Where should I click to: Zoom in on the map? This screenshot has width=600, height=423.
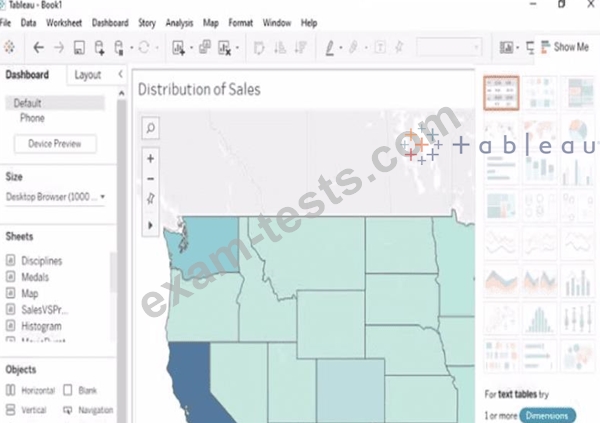pos(150,158)
